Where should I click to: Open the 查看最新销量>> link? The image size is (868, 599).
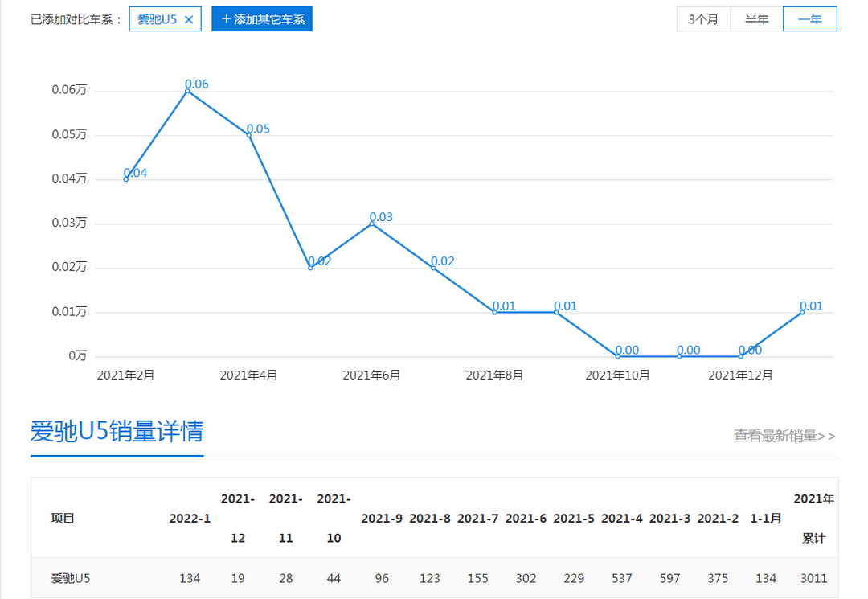coord(784,437)
